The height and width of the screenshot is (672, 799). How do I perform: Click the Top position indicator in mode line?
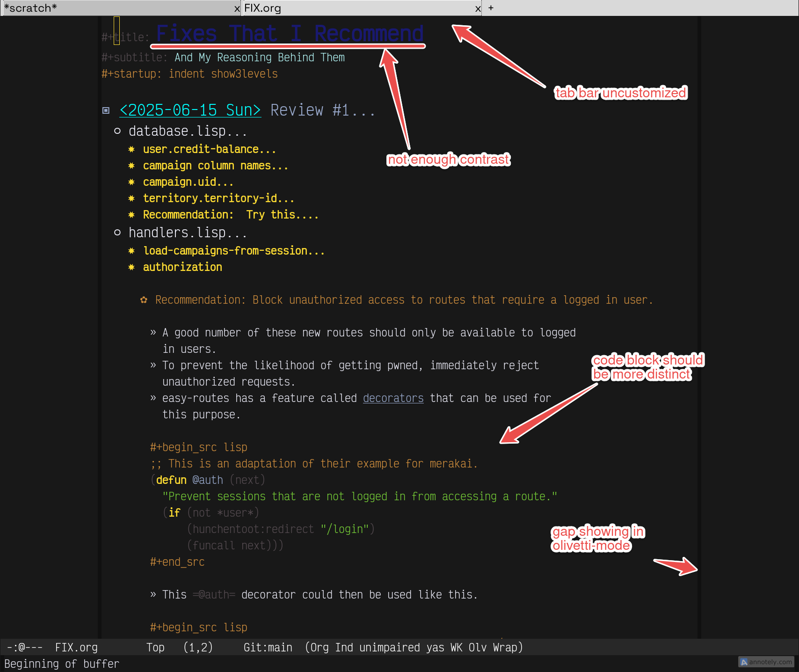pos(155,648)
